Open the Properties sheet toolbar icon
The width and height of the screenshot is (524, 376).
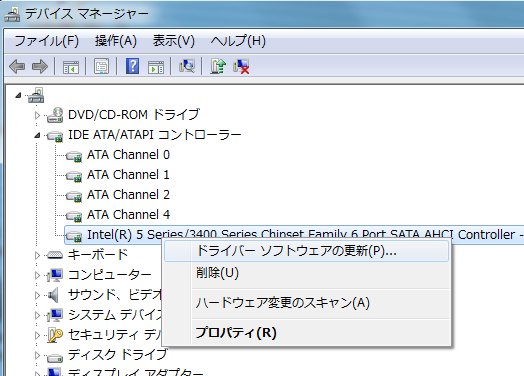[x=101, y=66]
